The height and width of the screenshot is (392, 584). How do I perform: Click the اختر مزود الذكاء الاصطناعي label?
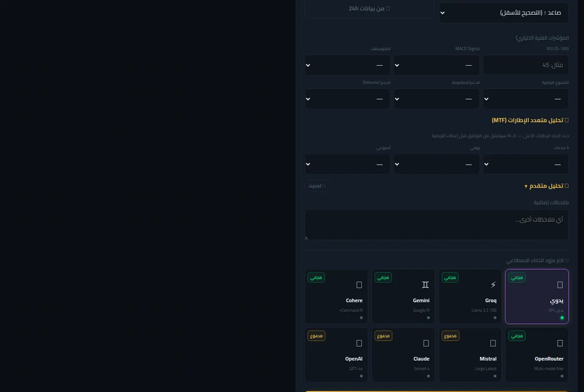(537, 260)
